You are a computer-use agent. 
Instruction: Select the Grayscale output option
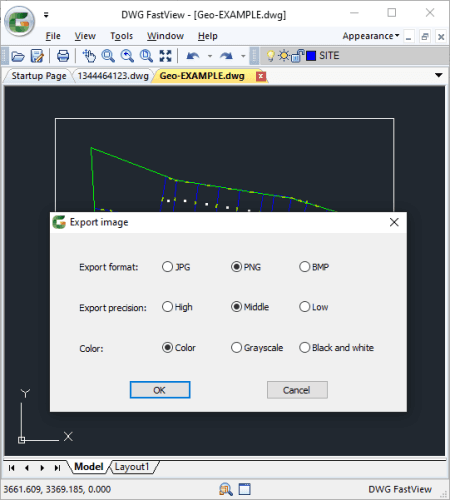coord(257,348)
